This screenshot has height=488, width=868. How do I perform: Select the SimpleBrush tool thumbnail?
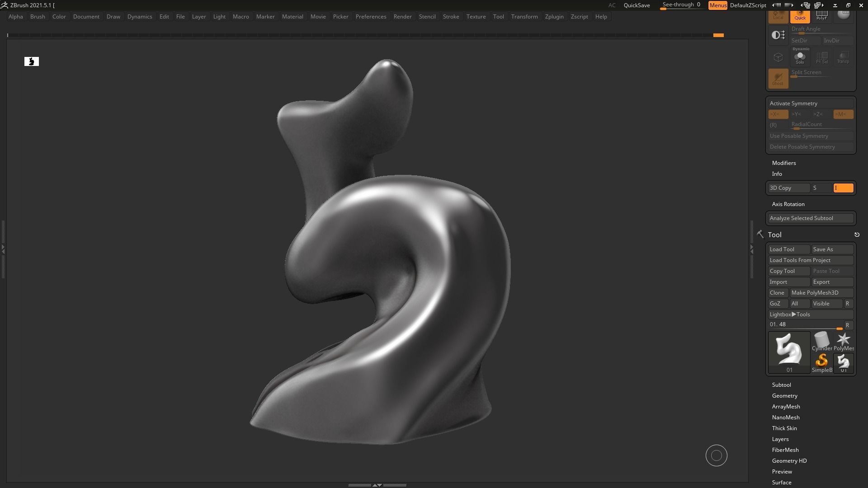coord(821,363)
